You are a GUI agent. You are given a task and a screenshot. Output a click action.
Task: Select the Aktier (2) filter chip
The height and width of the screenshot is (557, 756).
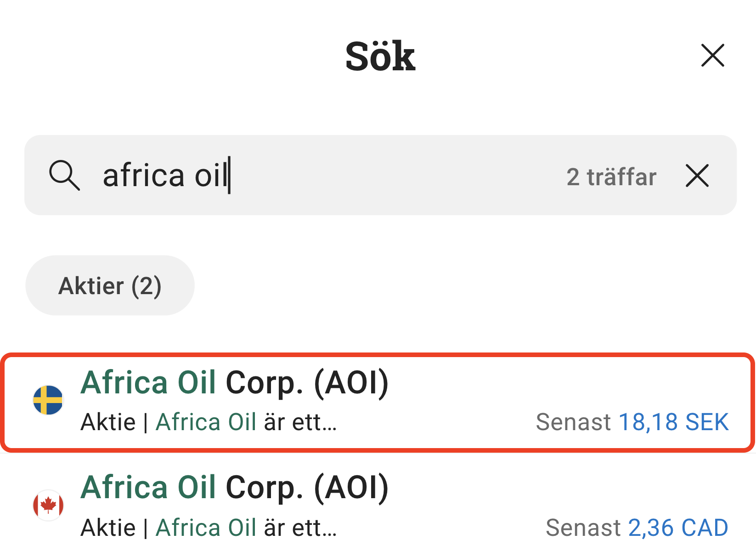coord(110,285)
